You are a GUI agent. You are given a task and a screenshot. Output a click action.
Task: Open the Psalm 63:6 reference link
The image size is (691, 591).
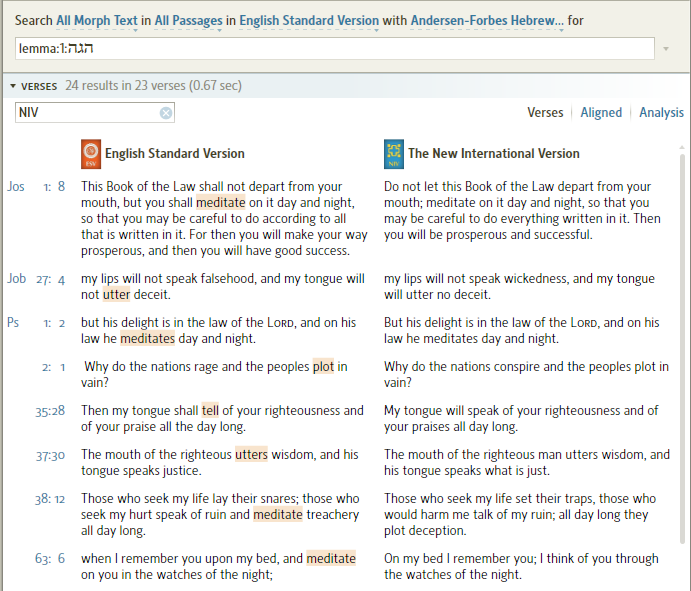coord(50,559)
